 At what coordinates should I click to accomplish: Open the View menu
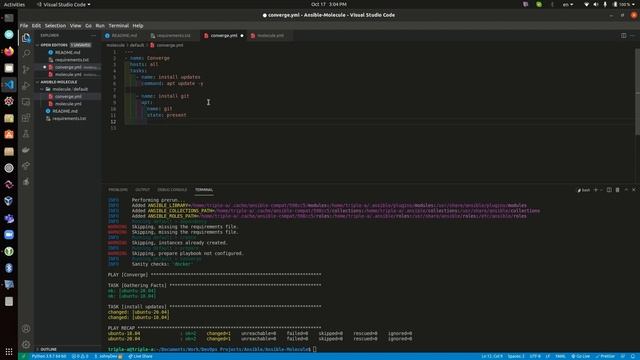pyautogui.click(x=76, y=26)
